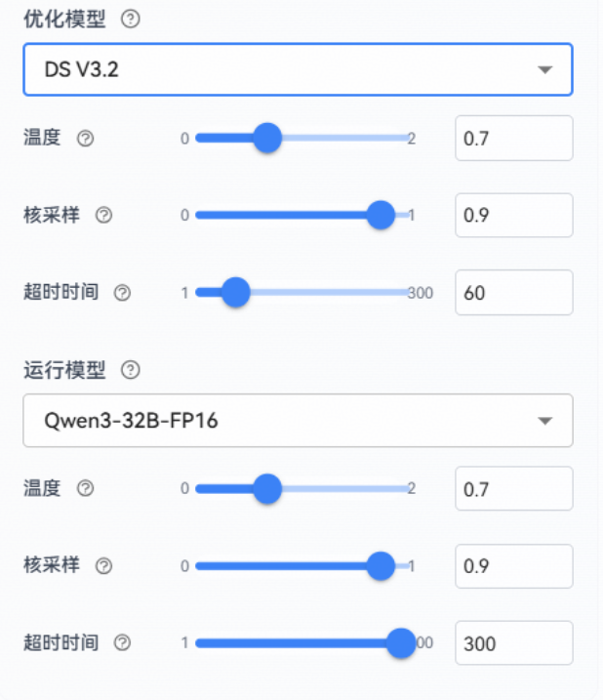The height and width of the screenshot is (700, 603).
Task: Select the timeout field showing 300
Action: (x=513, y=642)
